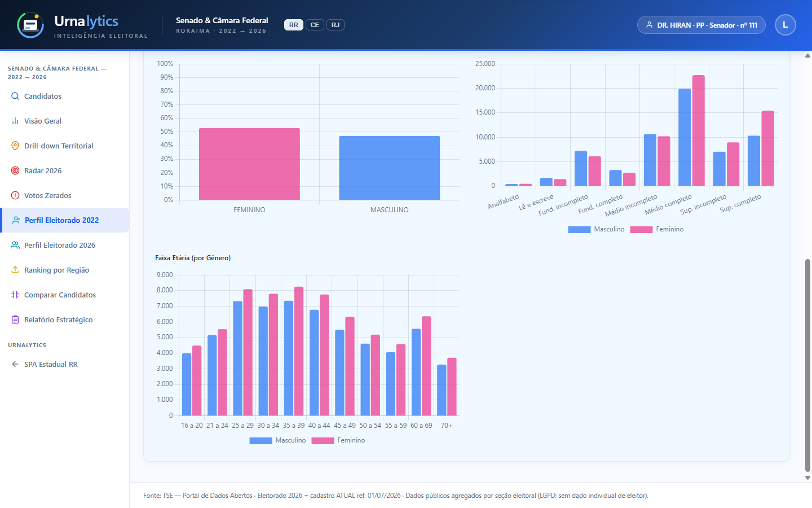Select the RR state chip
Image resolution: width=812 pixels, height=508 pixels.
(294, 25)
